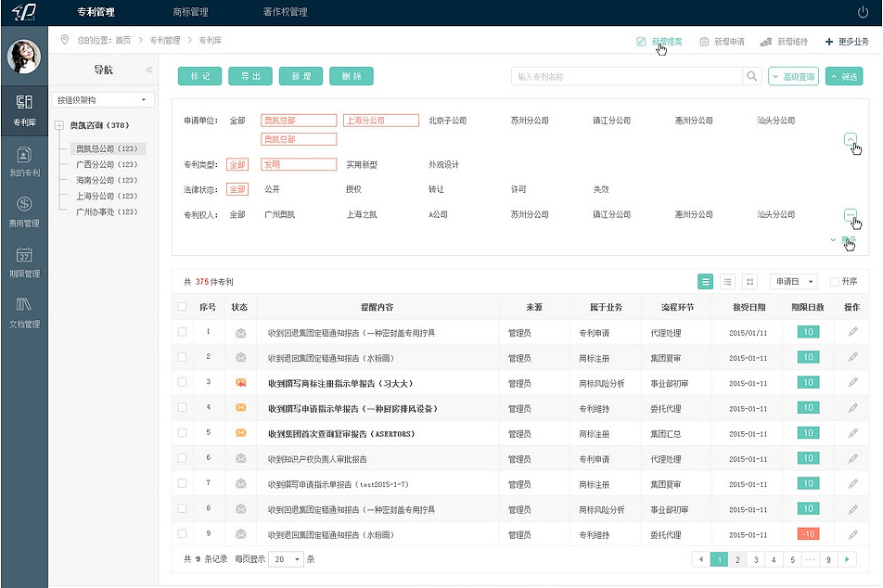Click the edit pencil in row 1
The height and width of the screenshot is (588, 883).
click(x=852, y=331)
